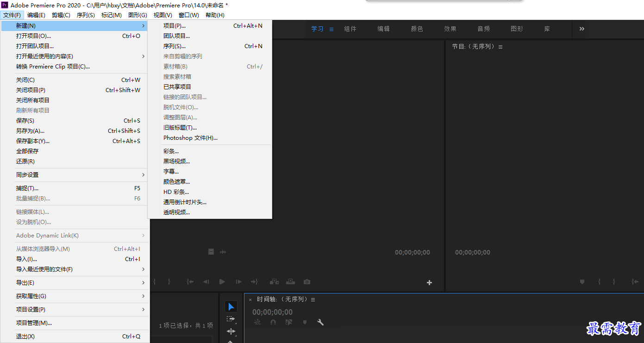Open the 节目 panel menu icon

coord(500,47)
